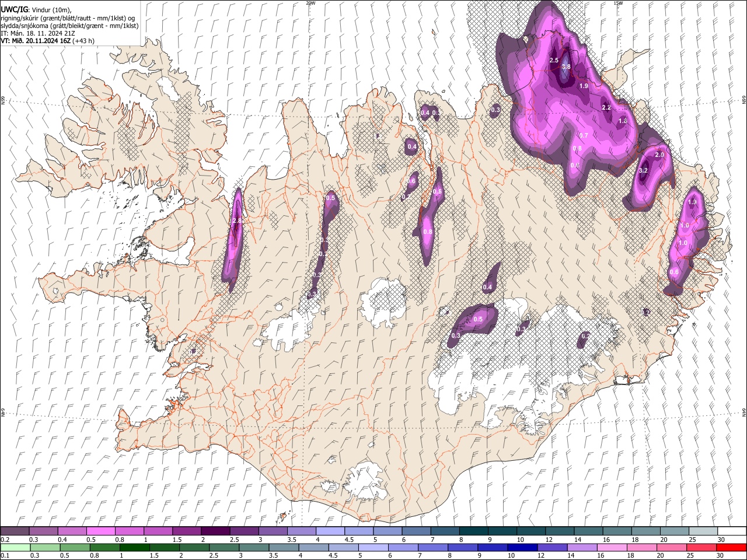The height and width of the screenshot is (560, 747).
Task: Choose the darkest green 1 rain legend swatch
Action: pyautogui.click(x=134, y=547)
